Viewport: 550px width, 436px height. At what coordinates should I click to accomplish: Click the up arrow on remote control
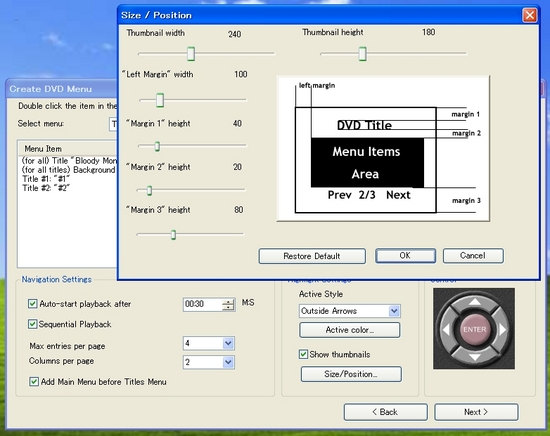click(x=475, y=302)
